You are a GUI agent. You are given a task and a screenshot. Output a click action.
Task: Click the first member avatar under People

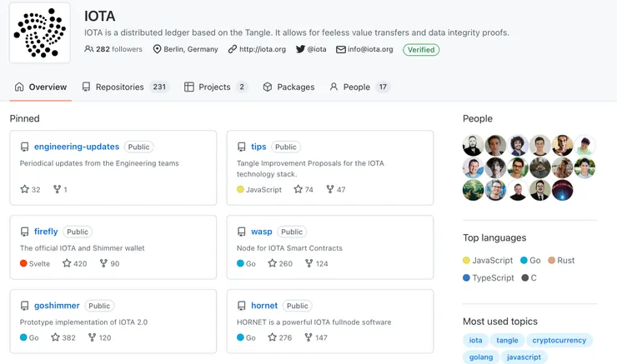[x=474, y=145]
